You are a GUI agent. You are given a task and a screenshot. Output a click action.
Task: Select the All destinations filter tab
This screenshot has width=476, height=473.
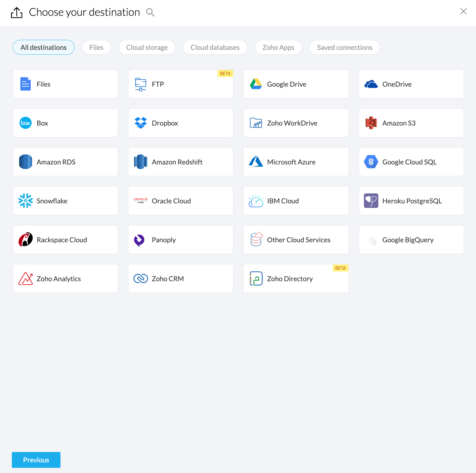(x=43, y=47)
